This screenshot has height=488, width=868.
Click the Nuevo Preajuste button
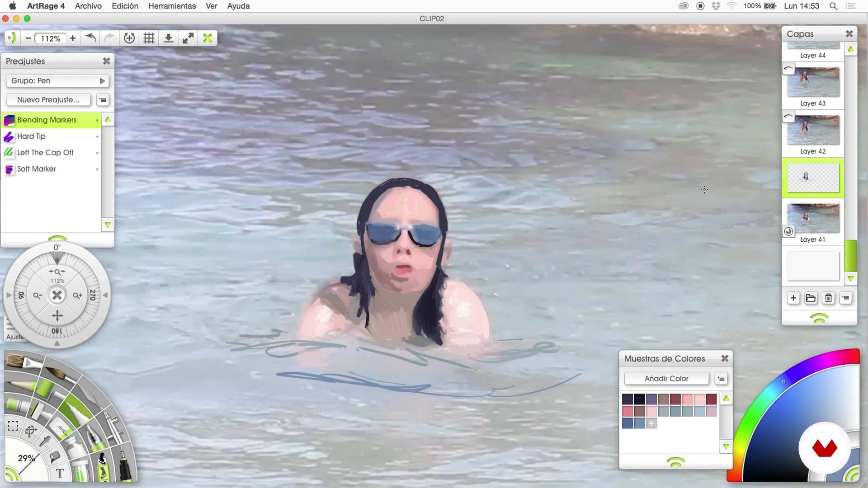(48, 100)
